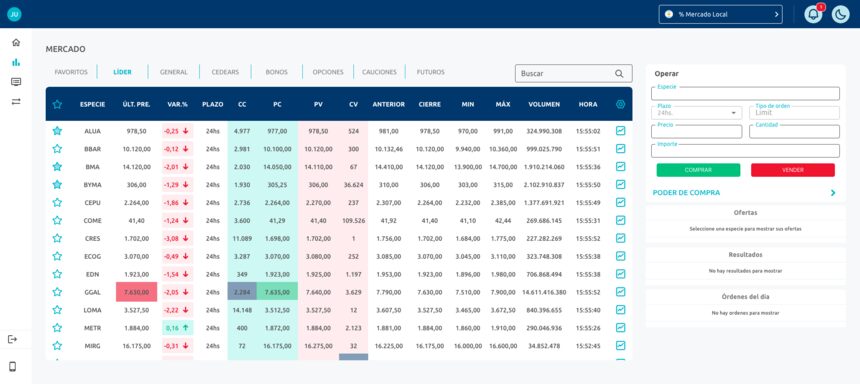Open chart for COME row
This screenshot has width=860, height=384.
[x=620, y=220]
